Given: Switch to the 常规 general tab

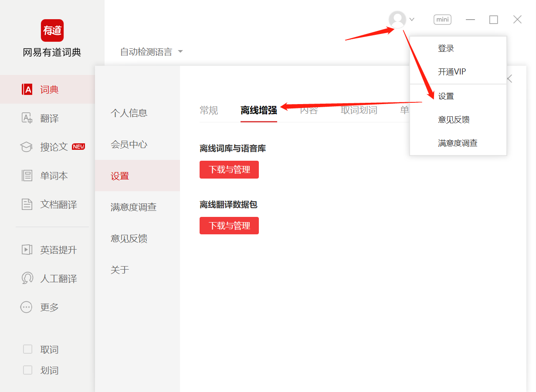Looking at the screenshot, I should pyautogui.click(x=209, y=111).
